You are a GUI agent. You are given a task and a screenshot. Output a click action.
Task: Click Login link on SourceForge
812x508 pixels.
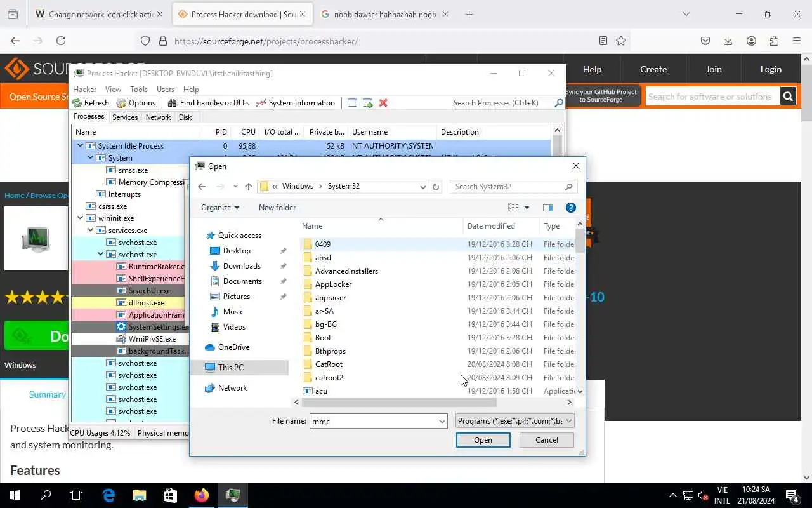coord(771,69)
